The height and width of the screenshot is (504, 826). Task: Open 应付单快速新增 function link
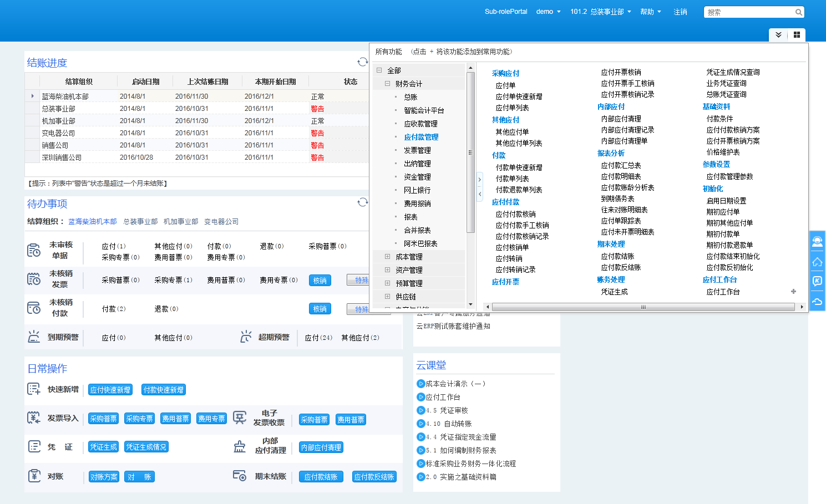pyautogui.click(x=519, y=96)
